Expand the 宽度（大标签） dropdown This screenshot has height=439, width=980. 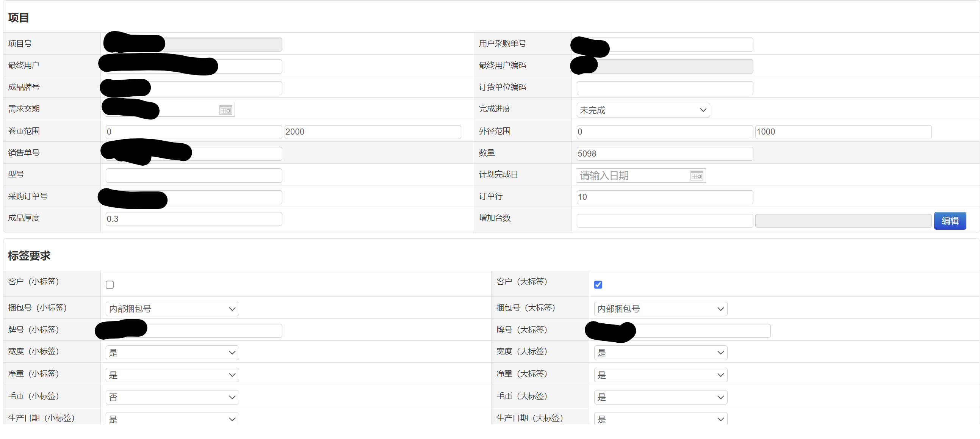pyautogui.click(x=661, y=352)
